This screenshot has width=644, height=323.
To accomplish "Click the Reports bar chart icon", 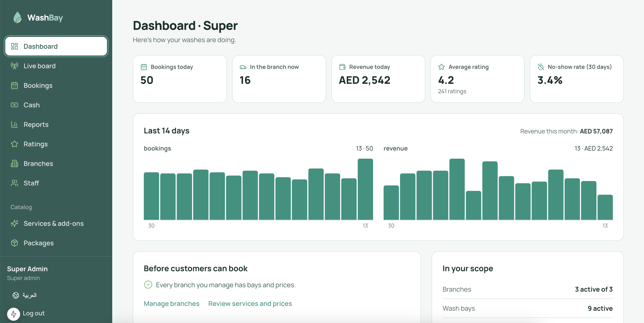I will (14, 124).
